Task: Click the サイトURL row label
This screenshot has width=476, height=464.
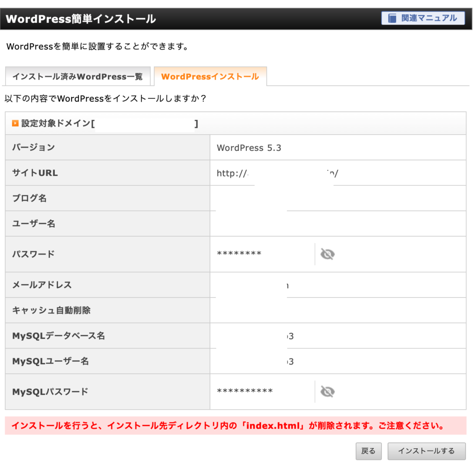Action: point(35,173)
